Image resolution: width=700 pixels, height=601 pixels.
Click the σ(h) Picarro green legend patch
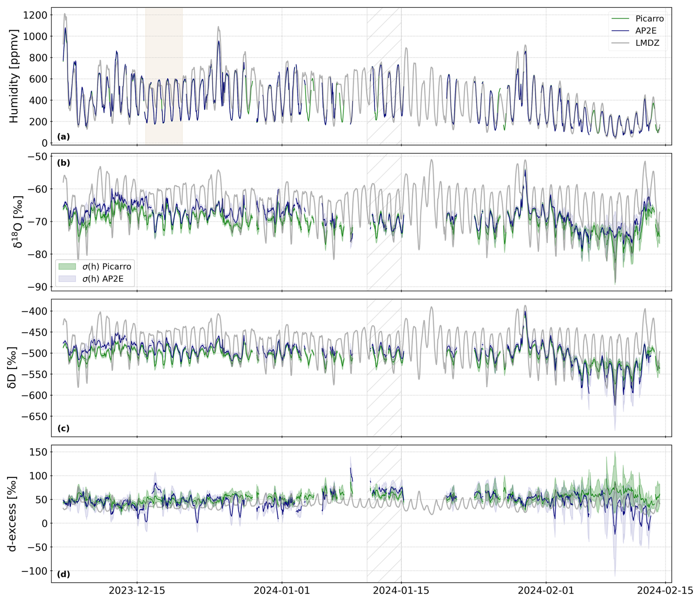click(x=67, y=266)
